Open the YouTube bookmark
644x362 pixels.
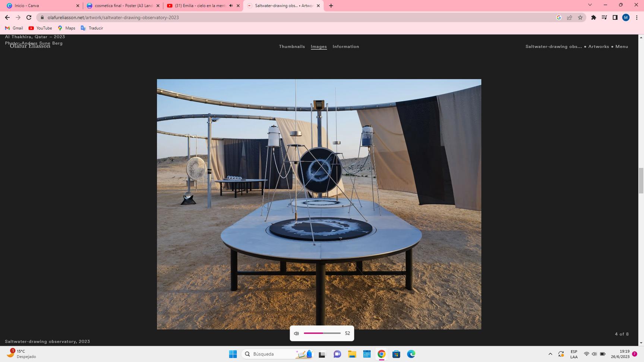[x=40, y=28]
